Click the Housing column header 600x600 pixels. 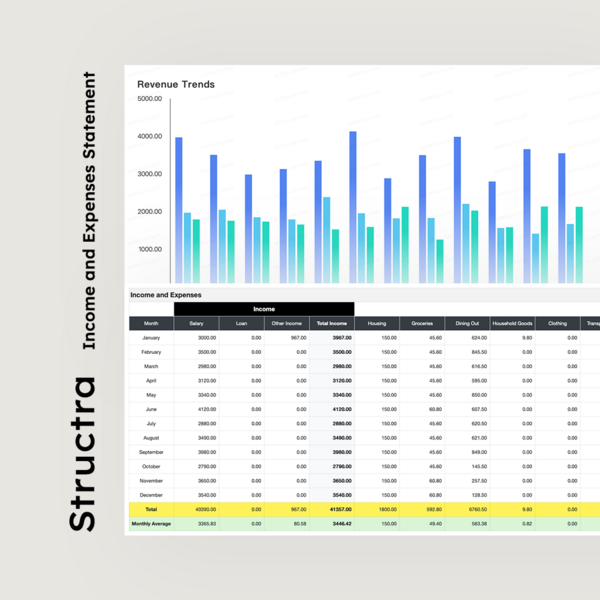point(377,323)
